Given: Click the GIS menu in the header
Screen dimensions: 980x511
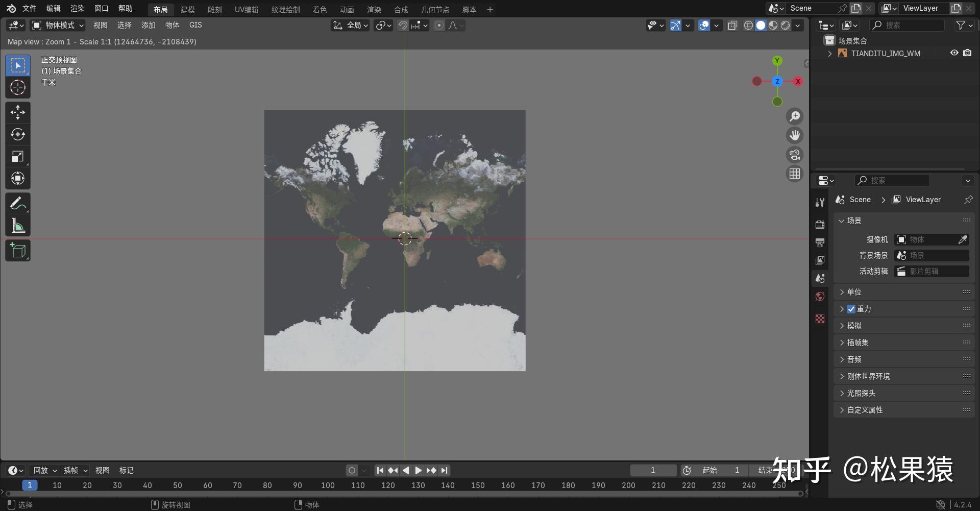Looking at the screenshot, I should (195, 25).
